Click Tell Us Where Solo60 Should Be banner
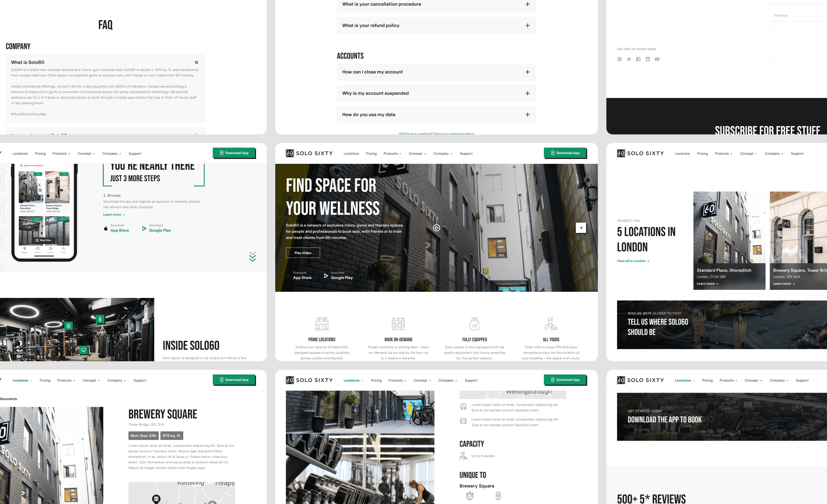 [722, 325]
